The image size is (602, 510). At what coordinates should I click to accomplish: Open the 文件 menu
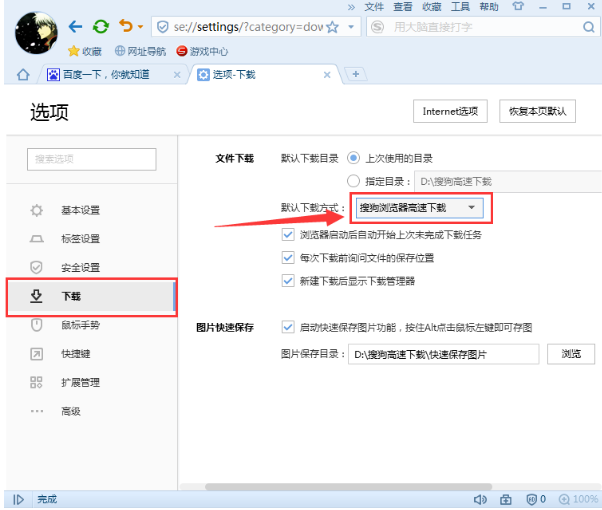374,7
